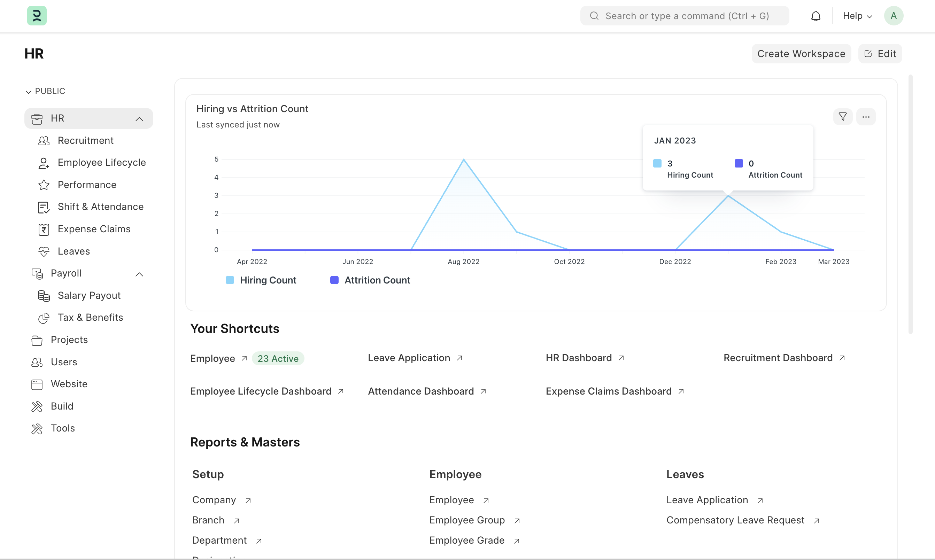This screenshot has width=935, height=560.
Task: Click Create Workspace button
Action: click(x=801, y=54)
